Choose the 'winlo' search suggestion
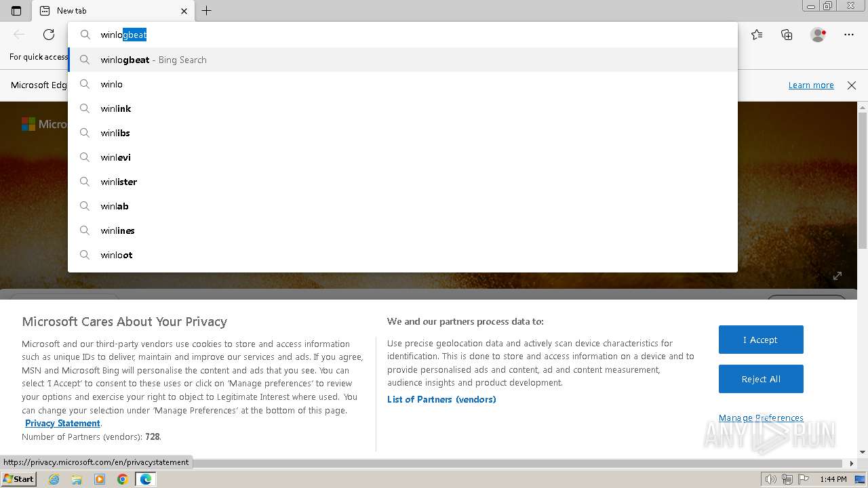 (x=403, y=84)
